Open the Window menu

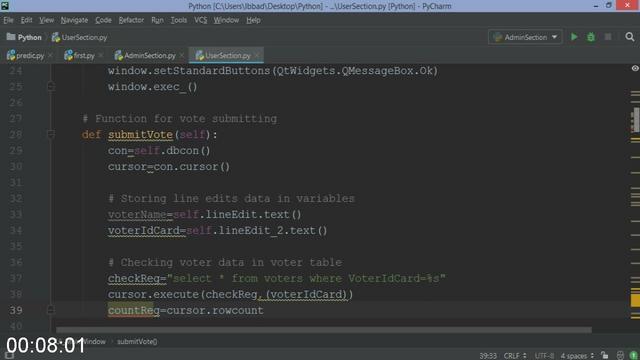click(226, 20)
